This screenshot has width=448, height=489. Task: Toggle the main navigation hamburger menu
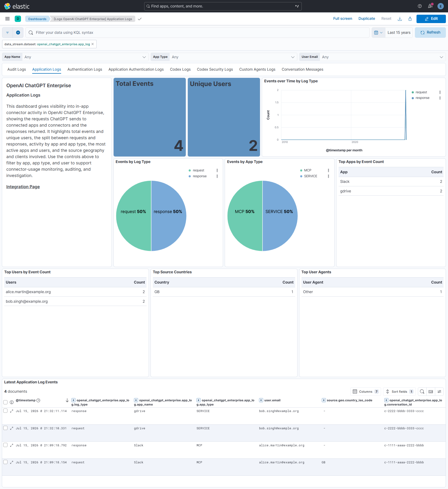click(7, 19)
